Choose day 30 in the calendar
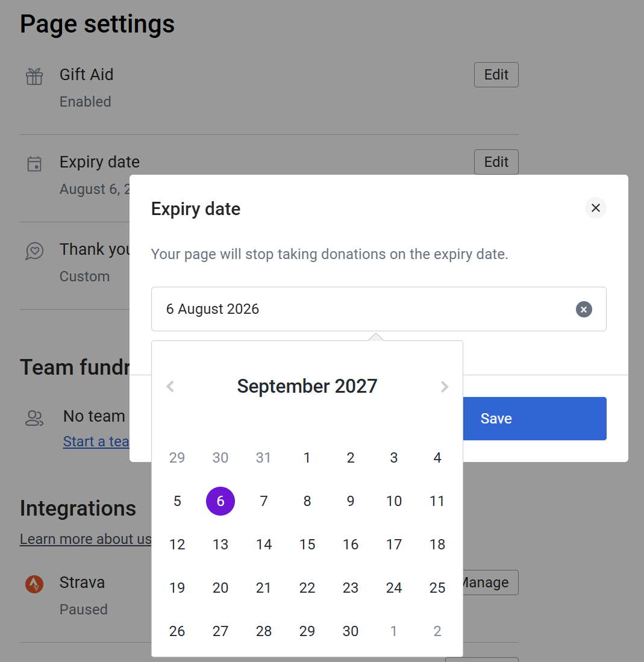The height and width of the screenshot is (662, 644). 351,631
